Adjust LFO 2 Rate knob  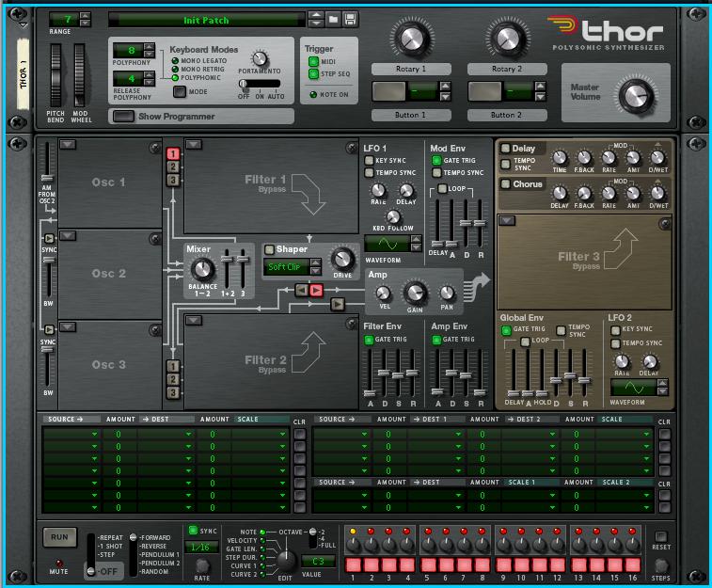[x=622, y=361]
